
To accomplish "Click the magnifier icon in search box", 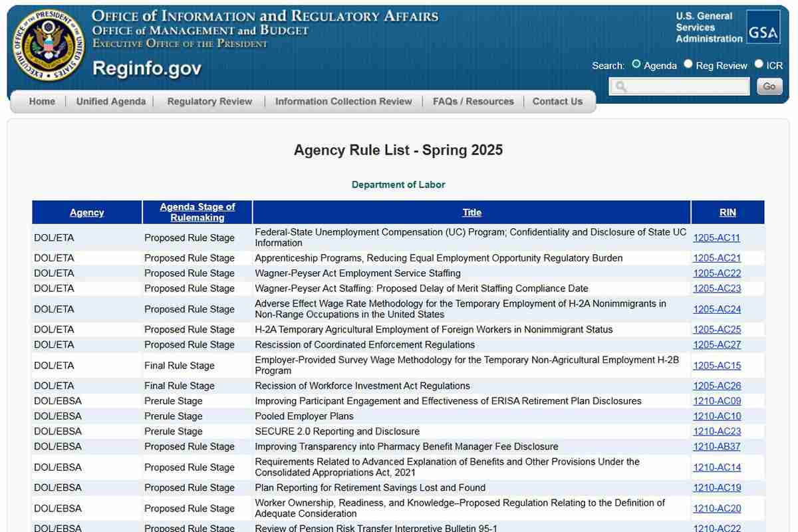I will 620,86.
